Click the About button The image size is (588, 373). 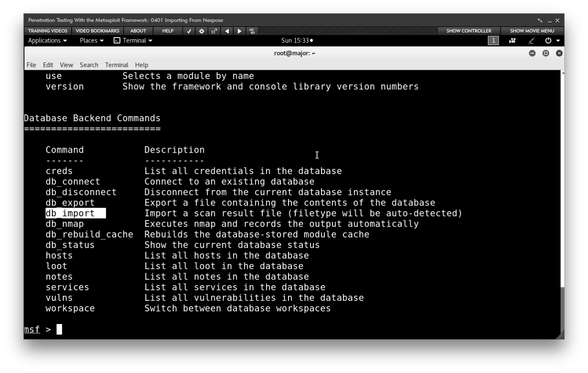click(x=138, y=31)
